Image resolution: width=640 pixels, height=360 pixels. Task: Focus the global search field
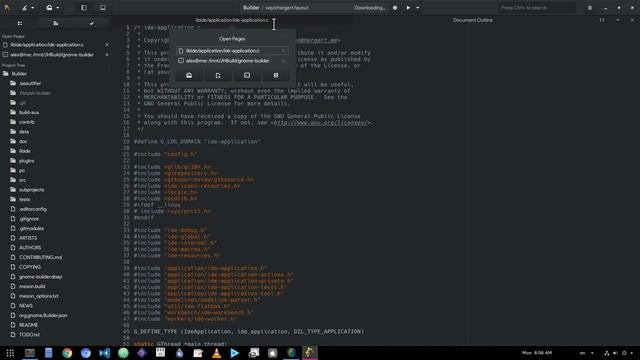tap(537, 7)
